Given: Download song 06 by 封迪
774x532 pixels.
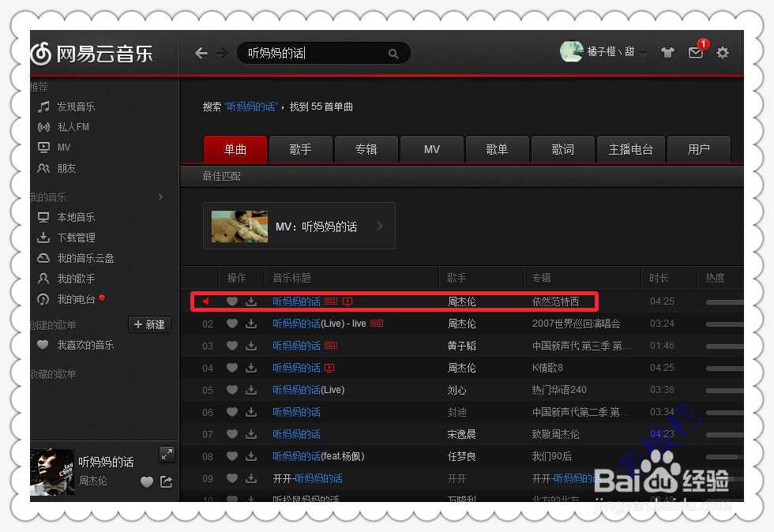Looking at the screenshot, I should tap(251, 412).
